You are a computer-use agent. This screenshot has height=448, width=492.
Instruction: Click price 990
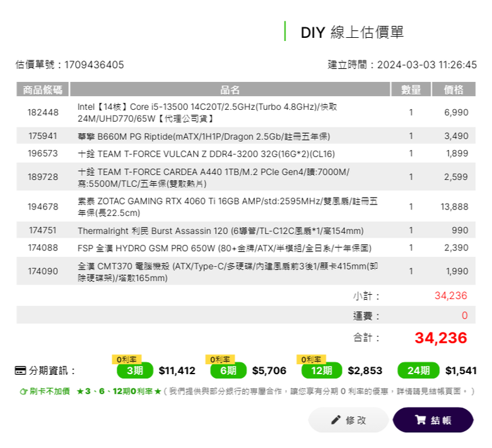(x=460, y=230)
